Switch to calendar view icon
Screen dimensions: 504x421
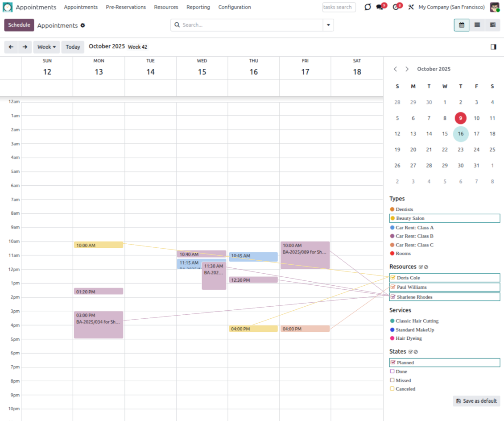click(x=461, y=25)
